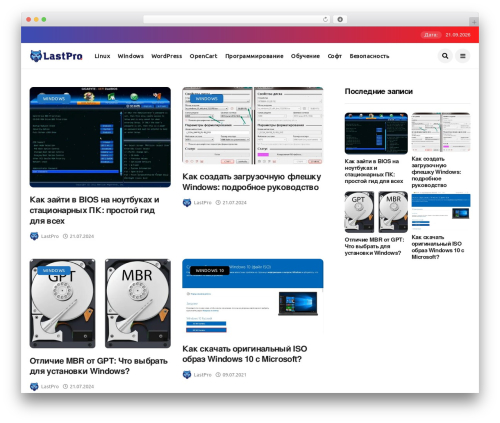
Task: Click LastPro author avatar under MBR GPT article
Action: coord(34,387)
